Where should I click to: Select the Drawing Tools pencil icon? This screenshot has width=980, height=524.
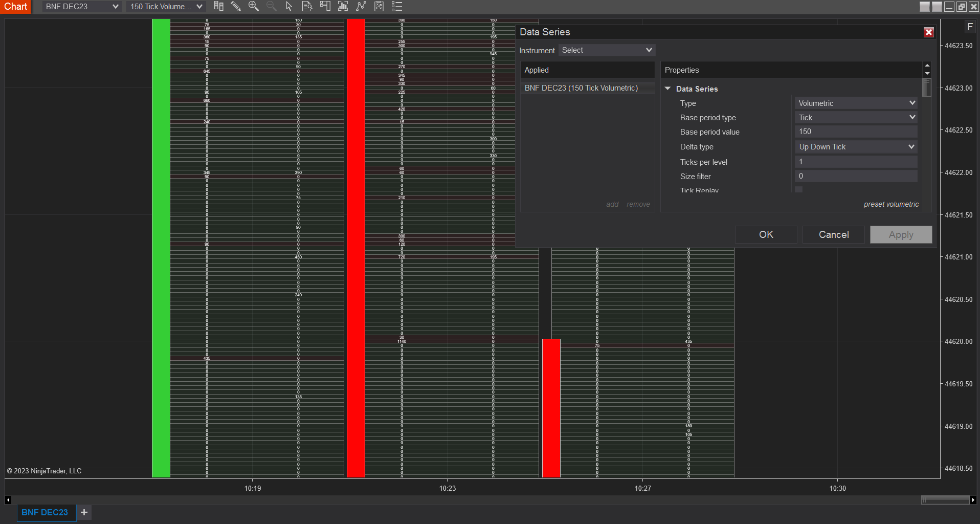pyautogui.click(x=235, y=6)
